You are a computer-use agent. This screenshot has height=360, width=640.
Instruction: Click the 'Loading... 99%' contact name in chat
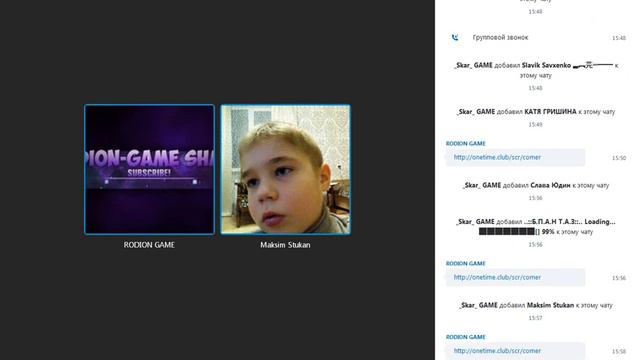[547, 227]
